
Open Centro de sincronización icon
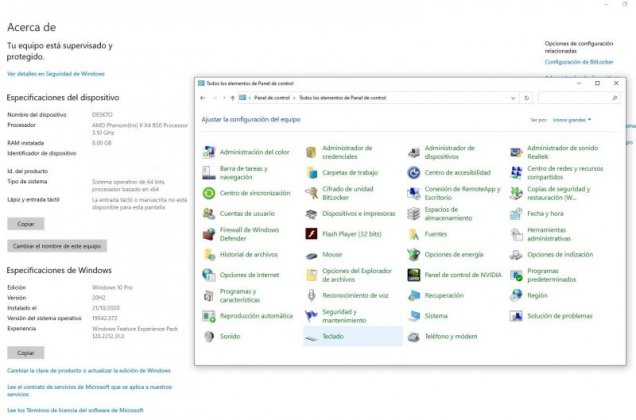(209, 193)
